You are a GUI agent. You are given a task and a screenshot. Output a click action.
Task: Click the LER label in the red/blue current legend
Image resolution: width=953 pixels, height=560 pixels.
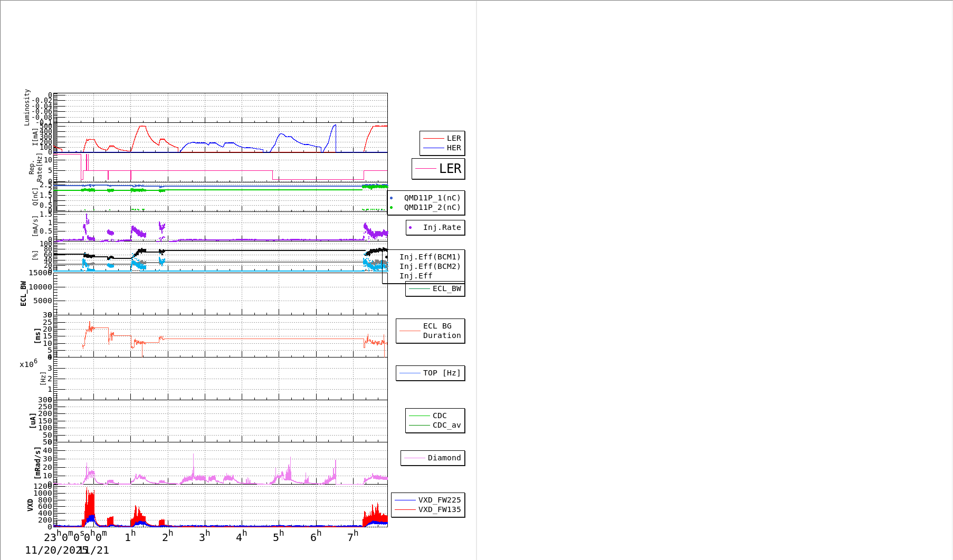tap(453, 139)
